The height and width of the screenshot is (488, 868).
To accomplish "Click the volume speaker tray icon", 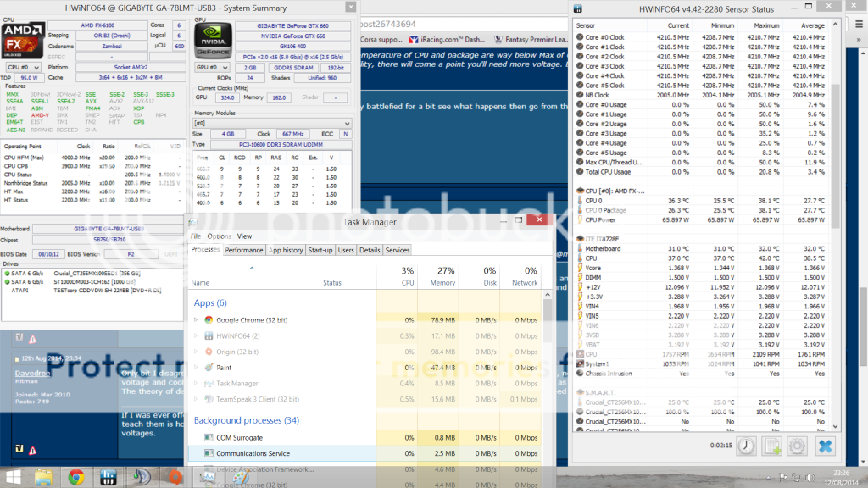I will coord(810,477).
